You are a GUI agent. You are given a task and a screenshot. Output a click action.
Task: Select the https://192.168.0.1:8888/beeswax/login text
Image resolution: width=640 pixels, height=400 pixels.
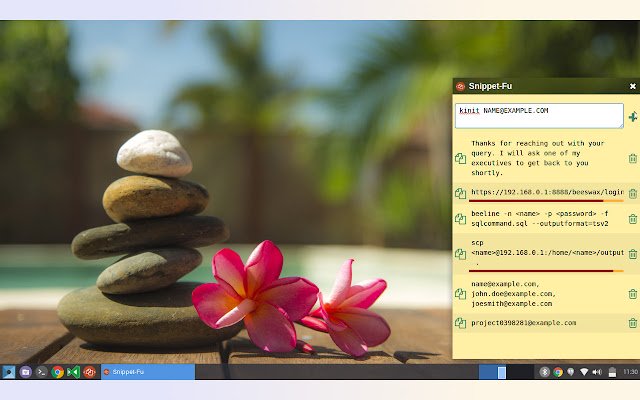click(547, 192)
